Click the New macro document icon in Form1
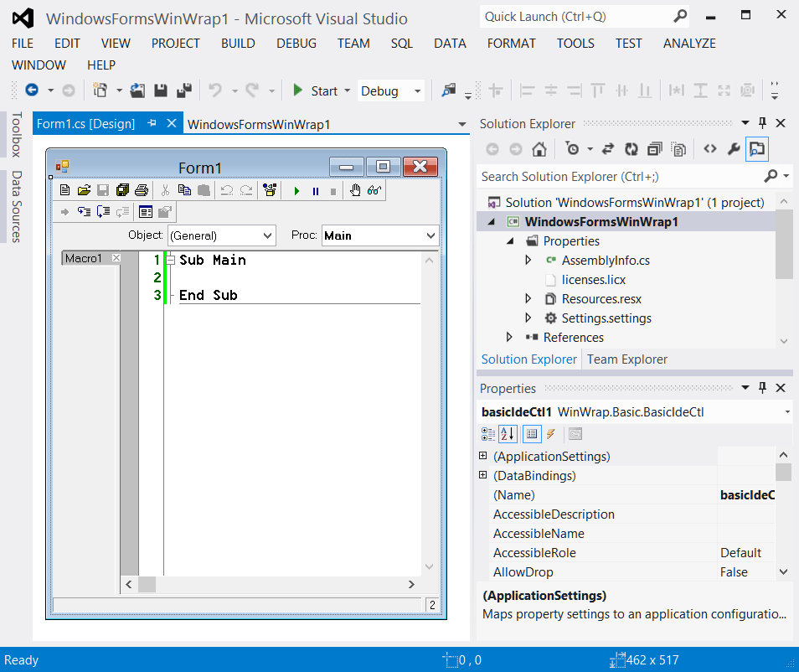Viewport: 799px width, 672px height. (64, 190)
